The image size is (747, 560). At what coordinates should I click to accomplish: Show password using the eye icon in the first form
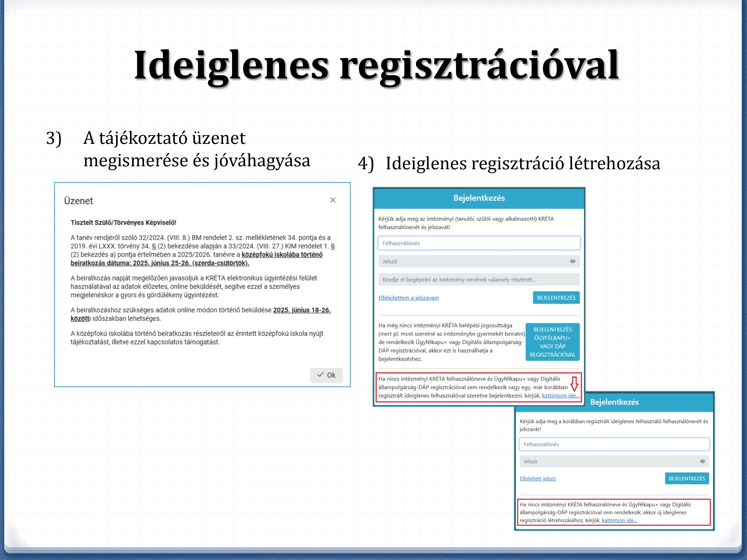(573, 261)
